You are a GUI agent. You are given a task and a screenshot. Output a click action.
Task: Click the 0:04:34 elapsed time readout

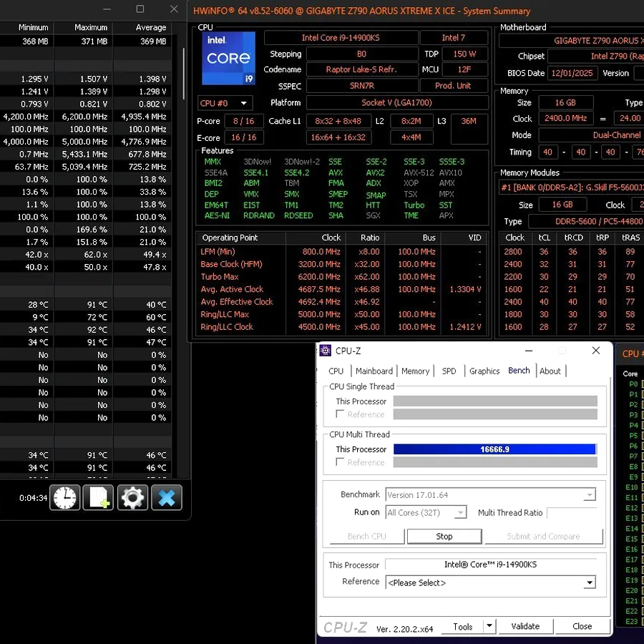pos(33,498)
